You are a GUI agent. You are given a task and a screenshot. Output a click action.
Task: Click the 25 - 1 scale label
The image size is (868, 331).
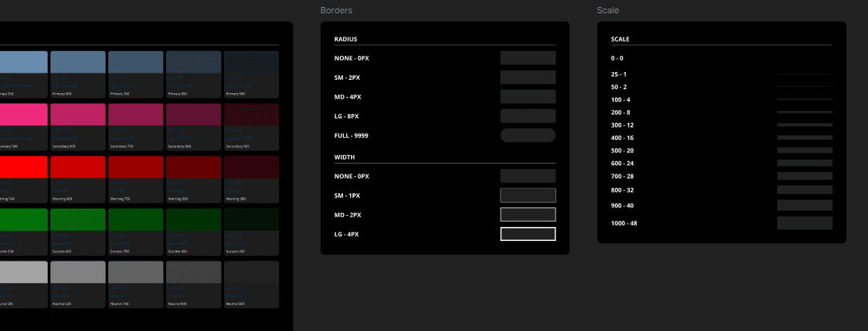[x=619, y=74]
